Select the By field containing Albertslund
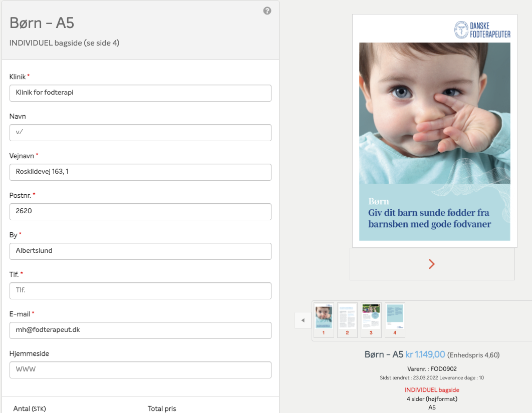The image size is (532, 413). pyautogui.click(x=140, y=251)
